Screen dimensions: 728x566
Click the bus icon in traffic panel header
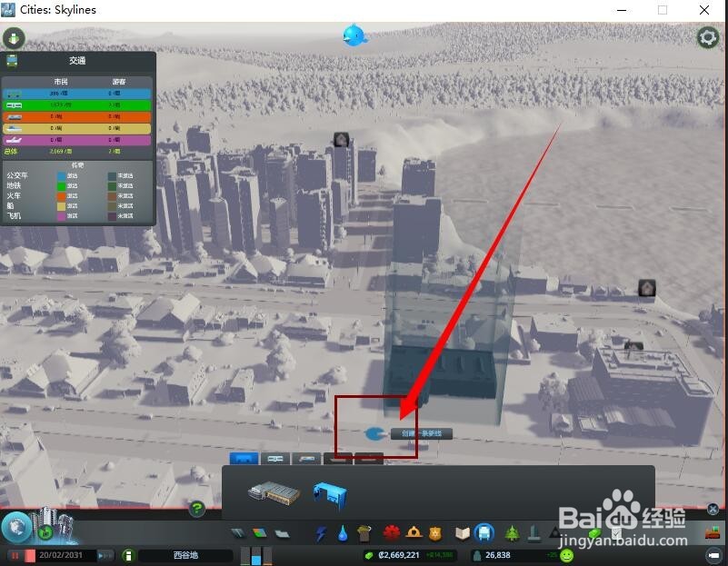coord(12,60)
